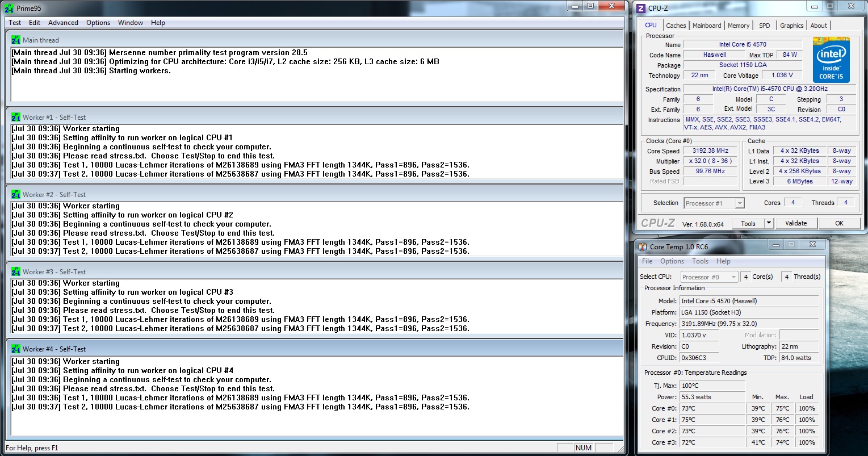The image size is (868, 456).
Task: Click the Core Temp title bar icon
Action: tap(643, 246)
